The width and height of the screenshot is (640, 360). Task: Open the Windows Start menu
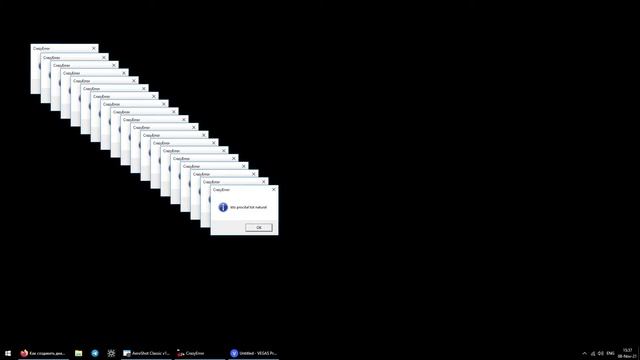(8, 353)
